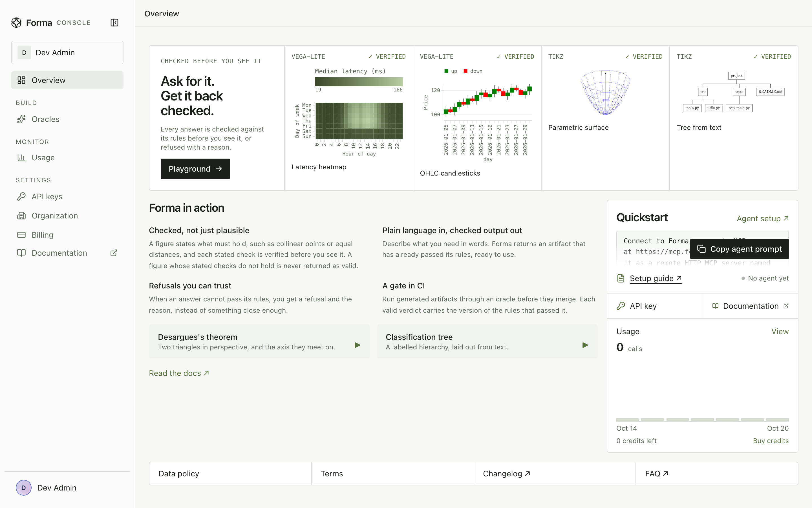Click the Median latency color gradient bar

click(x=359, y=82)
